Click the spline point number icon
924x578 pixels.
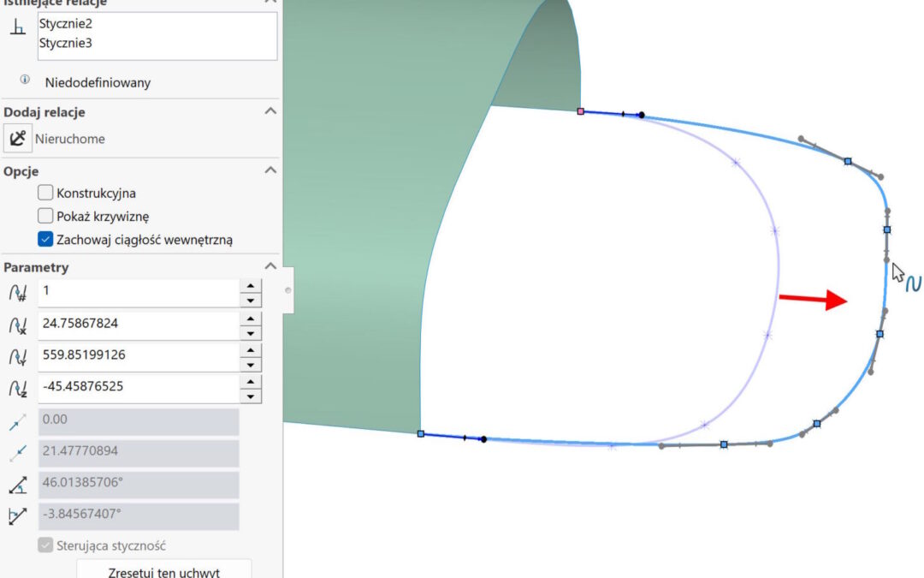click(18, 292)
